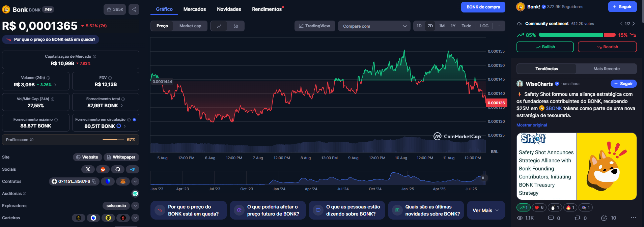
Task: Click the BONK de compra button
Action: click(483, 7)
